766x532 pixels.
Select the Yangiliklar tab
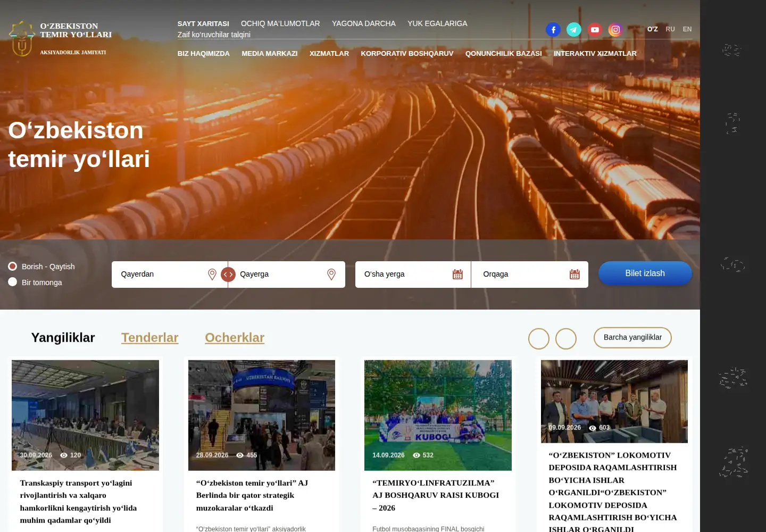point(63,338)
